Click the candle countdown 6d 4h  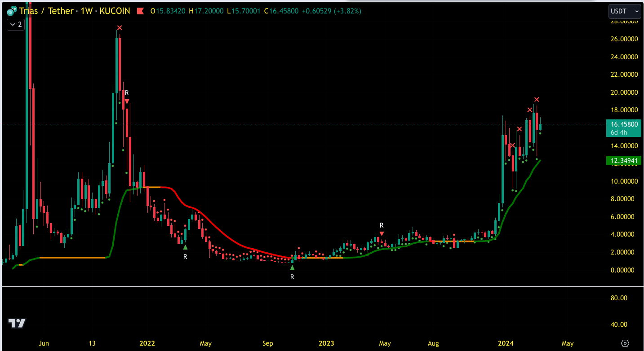619,132
